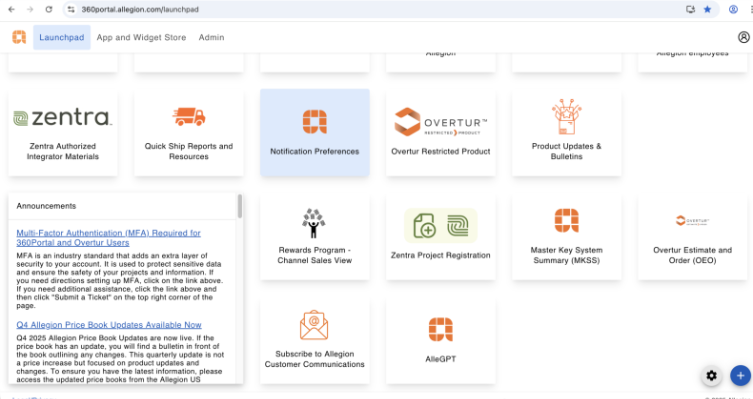
Task: Click the Rewards Program person icon
Action: (314, 223)
